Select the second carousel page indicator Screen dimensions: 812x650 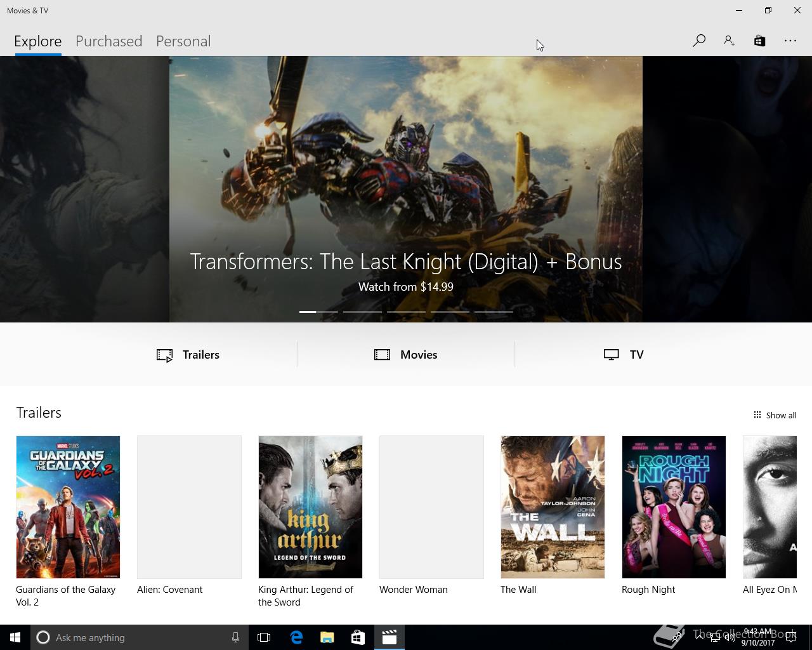(362, 312)
